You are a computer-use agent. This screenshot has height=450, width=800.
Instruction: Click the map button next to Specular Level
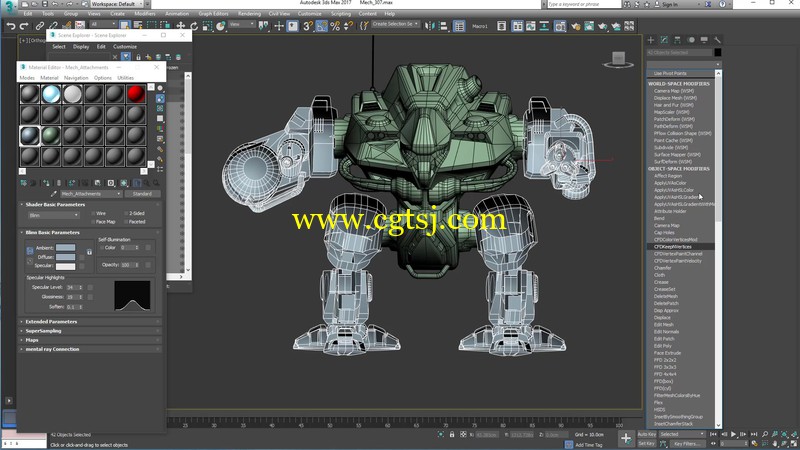click(90, 287)
